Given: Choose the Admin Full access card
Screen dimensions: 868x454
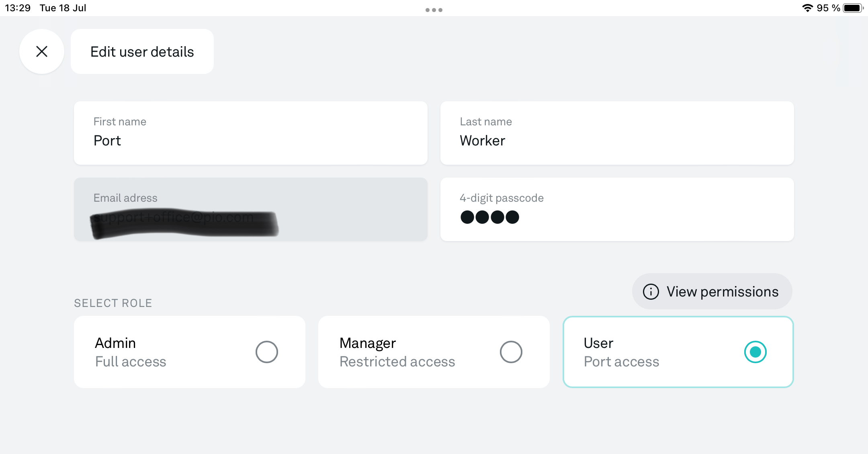Looking at the screenshot, I should point(190,352).
